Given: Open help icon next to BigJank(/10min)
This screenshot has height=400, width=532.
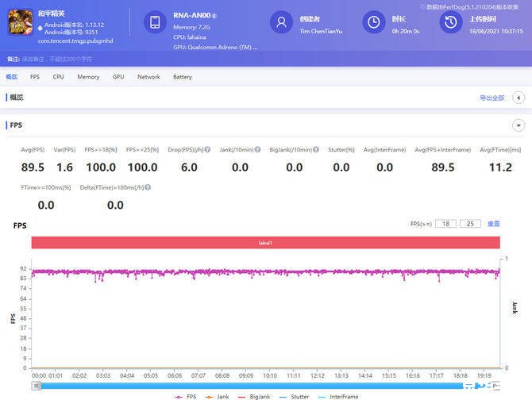Looking at the screenshot, I should click(315, 149).
